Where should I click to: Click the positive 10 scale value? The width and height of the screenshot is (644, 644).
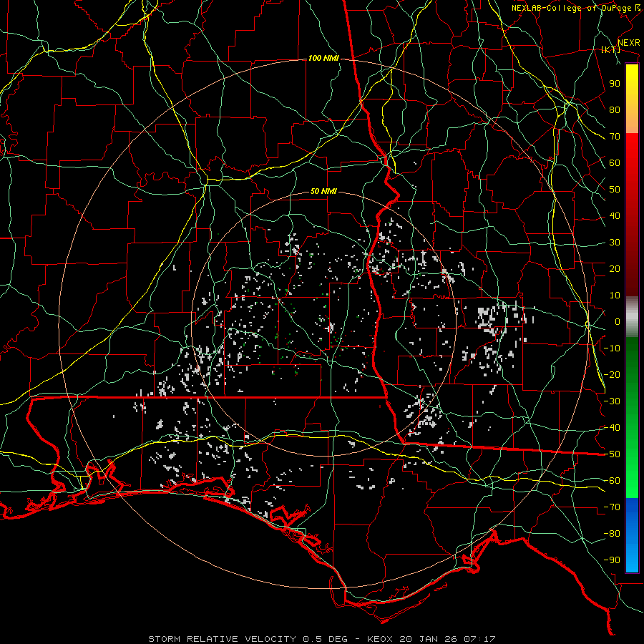(615, 296)
